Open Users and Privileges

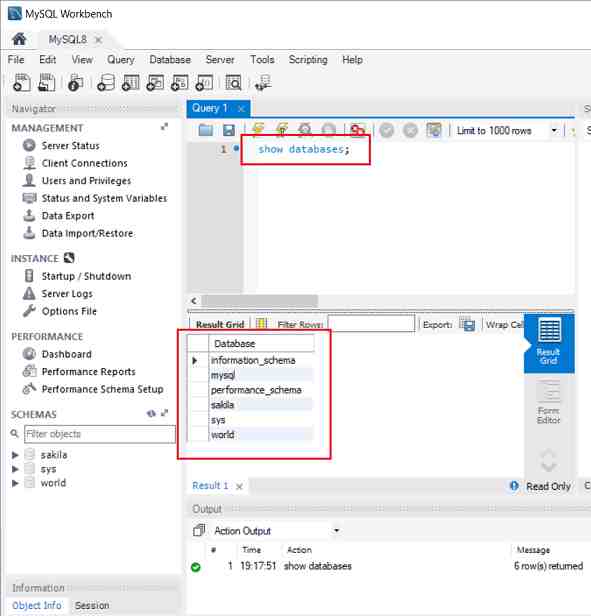(86, 181)
